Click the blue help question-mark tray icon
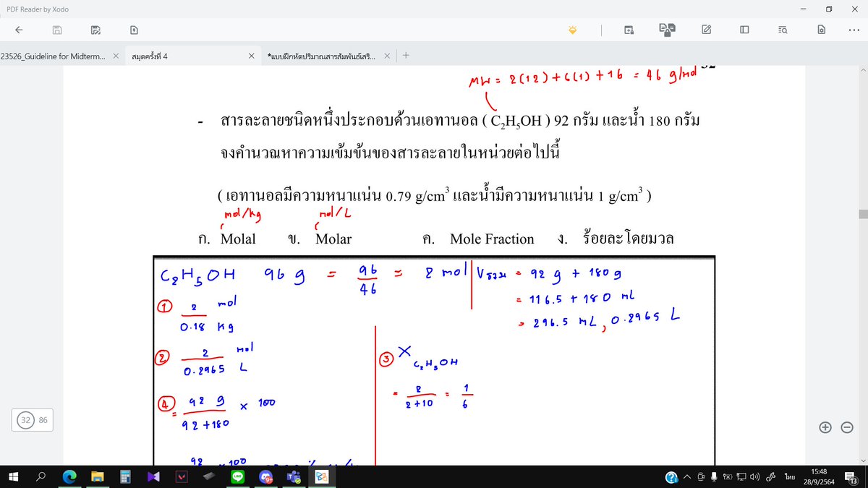The image size is (868, 488). click(672, 476)
